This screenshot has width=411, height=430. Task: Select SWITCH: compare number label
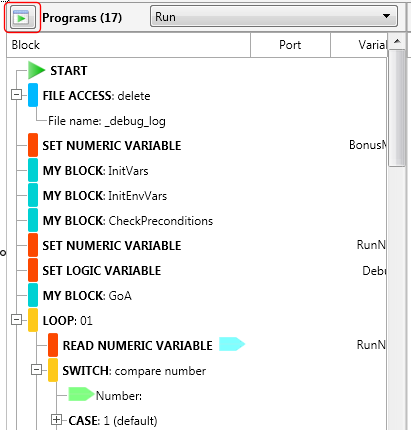[x=134, y=371]
